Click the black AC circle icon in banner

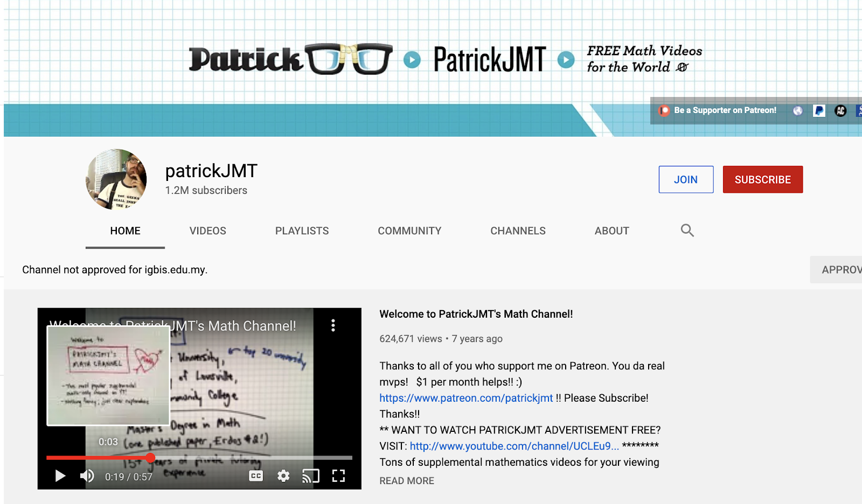(840, 110)
